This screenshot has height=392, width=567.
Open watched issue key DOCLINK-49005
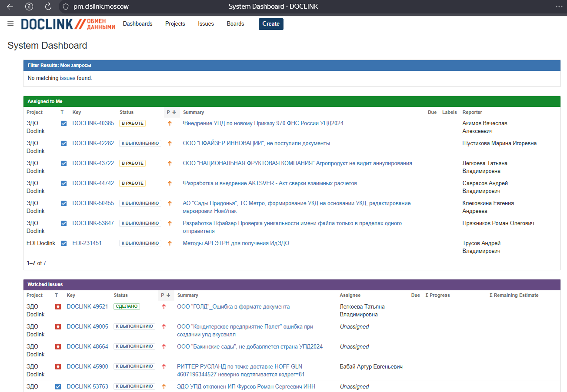[87, 327]
